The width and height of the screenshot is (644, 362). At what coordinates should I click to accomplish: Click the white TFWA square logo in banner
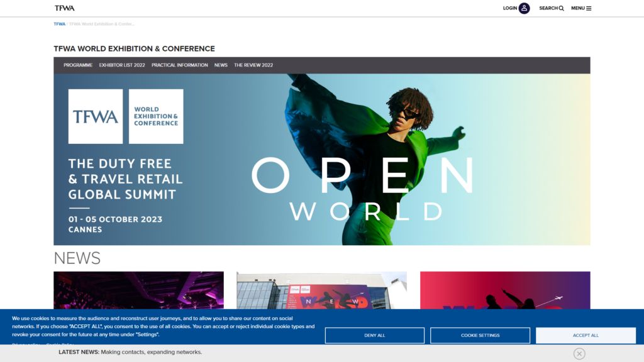96,116
